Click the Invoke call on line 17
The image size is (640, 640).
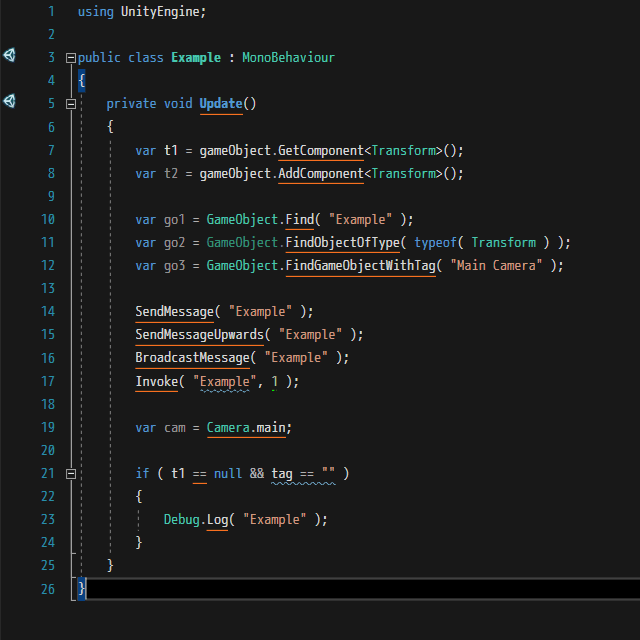click(x=157, y=382)
